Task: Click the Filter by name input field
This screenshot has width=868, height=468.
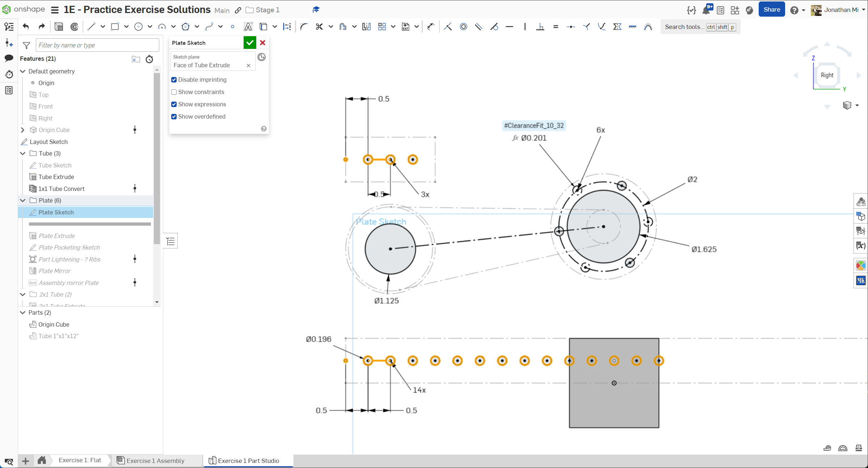Action: [x=97, y=45]
